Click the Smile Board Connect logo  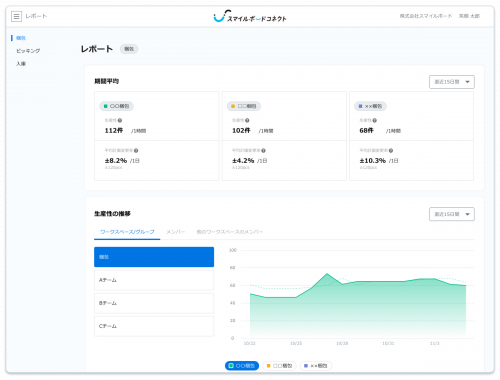coord(250,16)
